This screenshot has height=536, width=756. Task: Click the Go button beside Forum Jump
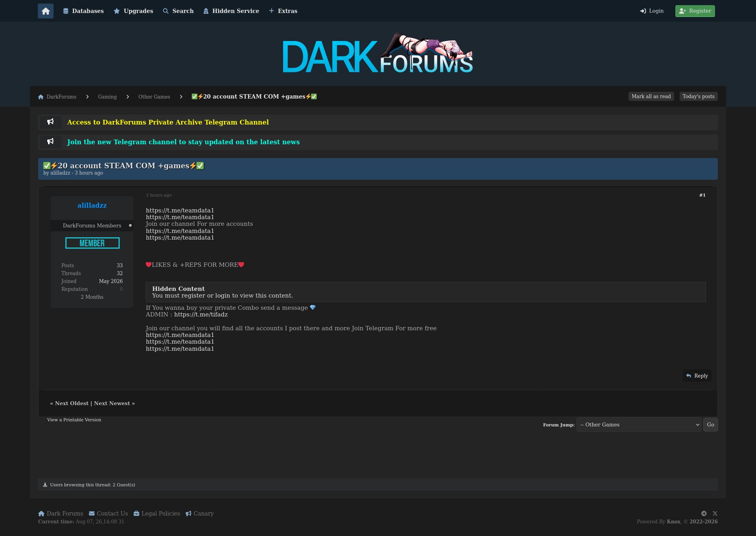click(711, 425)
